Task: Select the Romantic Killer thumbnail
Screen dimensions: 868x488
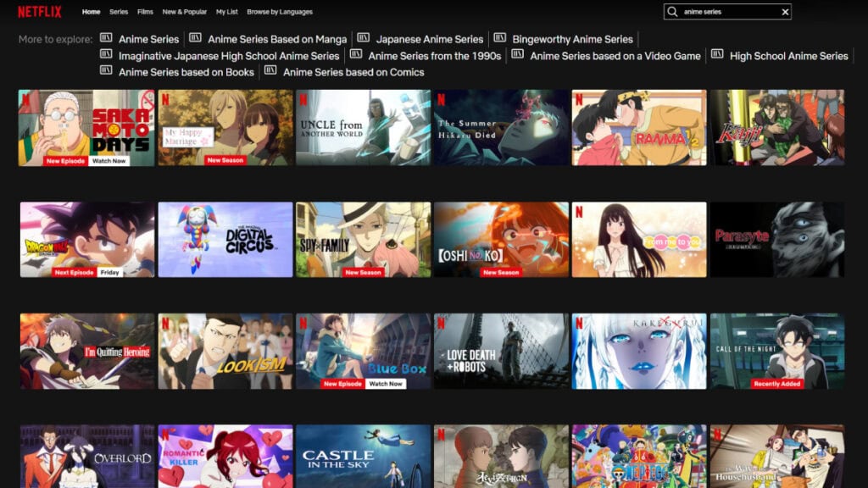Action: 225,457
